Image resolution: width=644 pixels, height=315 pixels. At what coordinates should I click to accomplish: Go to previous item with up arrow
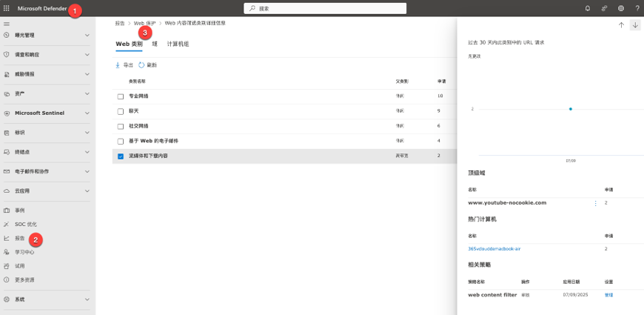[x=621, y=25]
